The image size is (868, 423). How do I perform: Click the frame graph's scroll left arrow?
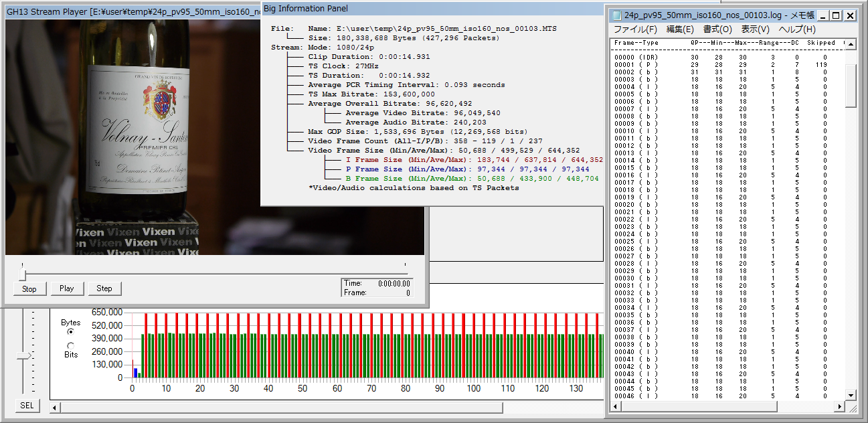pos(56,407)
